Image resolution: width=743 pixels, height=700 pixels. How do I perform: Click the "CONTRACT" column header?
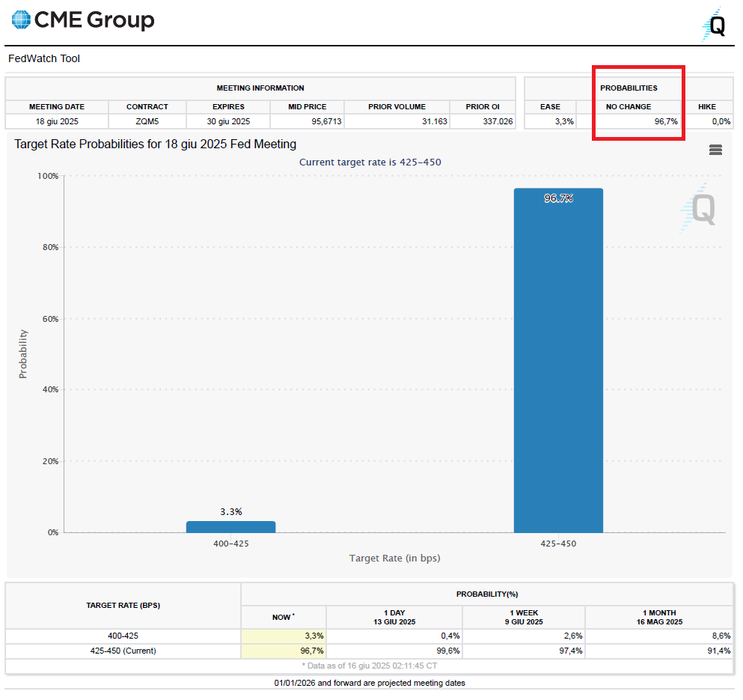147,107
